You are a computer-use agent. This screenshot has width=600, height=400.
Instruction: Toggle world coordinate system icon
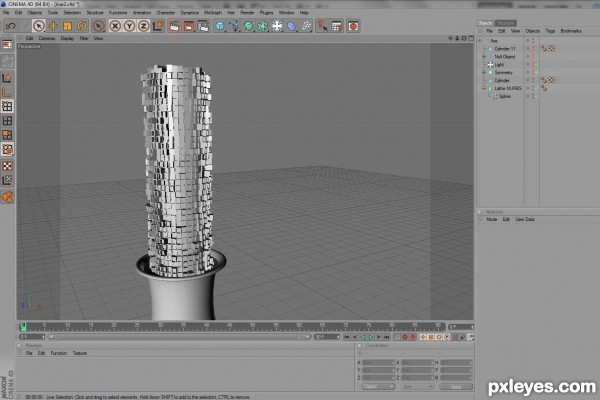click(x=158, y=26)
